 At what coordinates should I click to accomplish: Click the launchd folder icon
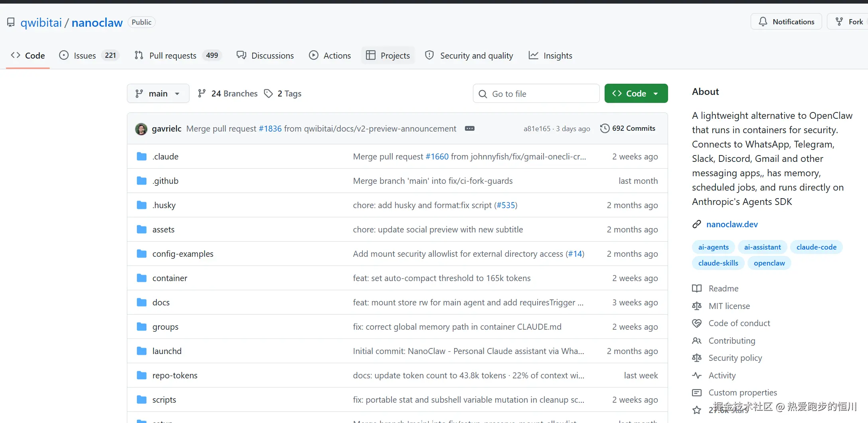(x=142, y=351)
